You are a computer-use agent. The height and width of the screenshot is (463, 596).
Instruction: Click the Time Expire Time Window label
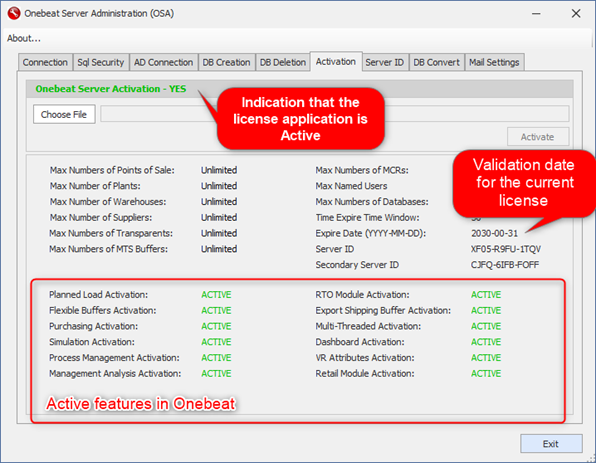(x=367, y=218)
